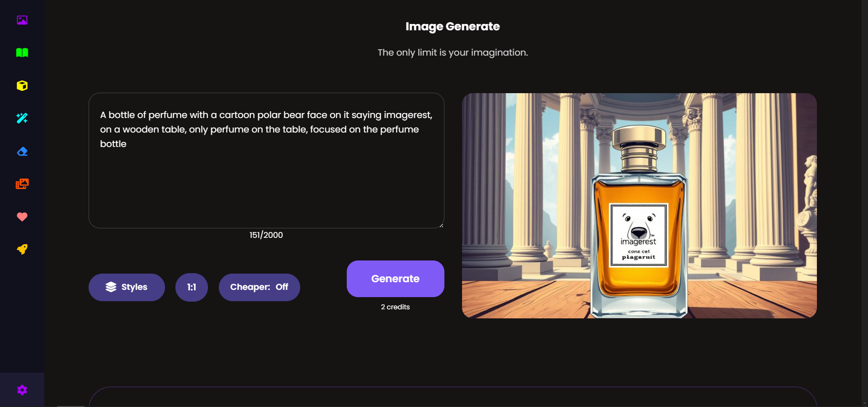Change the 1:1 aspect ratio option
This screenshot has width=868, height=407.
click(x=192, y=287)
